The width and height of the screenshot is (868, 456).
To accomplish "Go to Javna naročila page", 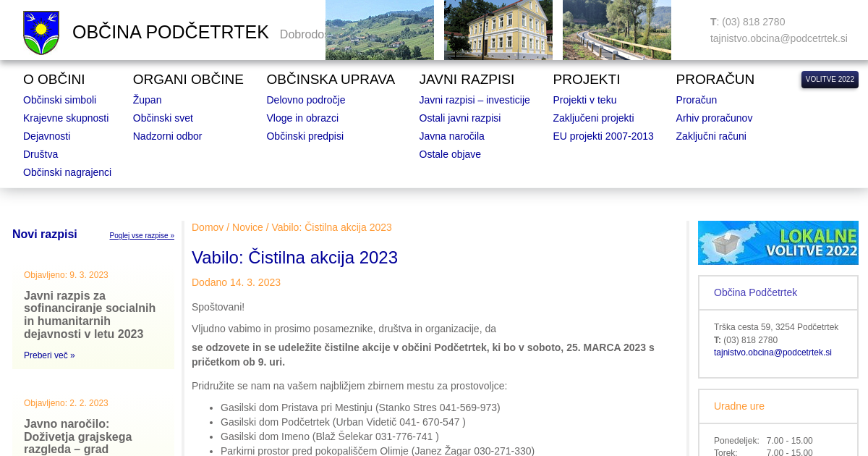I will click(x=451, y=136).
